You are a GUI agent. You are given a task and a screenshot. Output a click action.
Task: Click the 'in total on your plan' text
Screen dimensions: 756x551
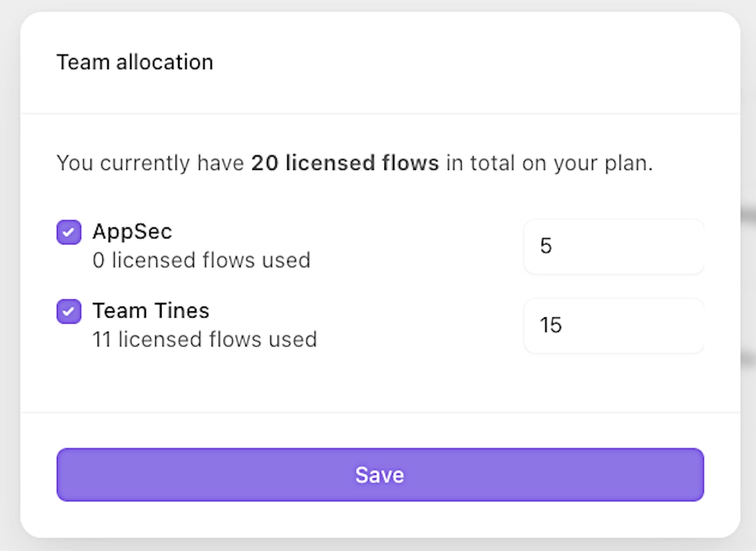pos(549,163)
